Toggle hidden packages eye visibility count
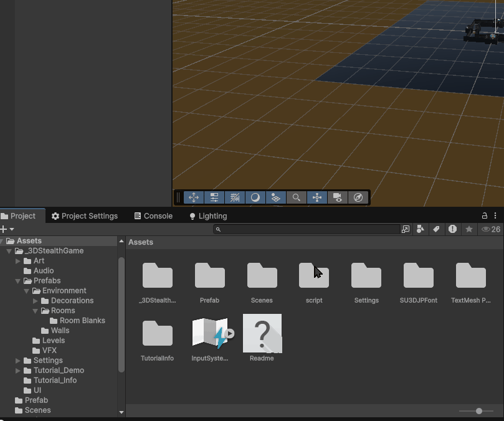The width and height of the screenshot is (504, 421). (491, 229)
